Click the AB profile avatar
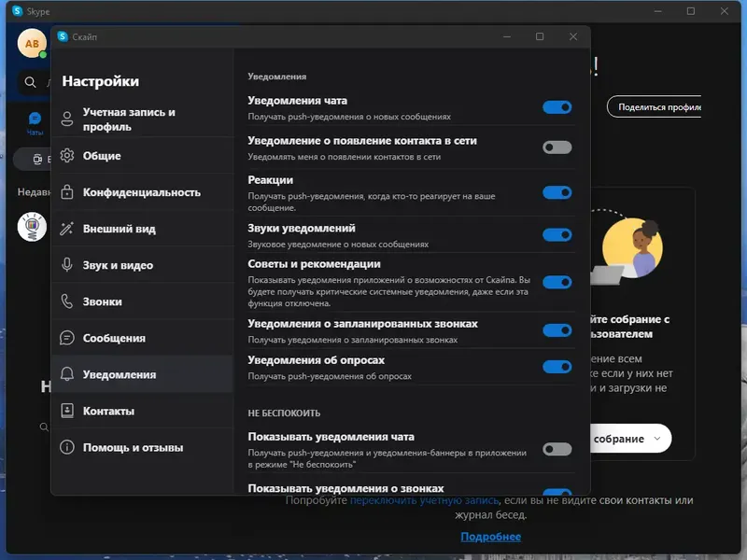747x560 pixels. 30,44
